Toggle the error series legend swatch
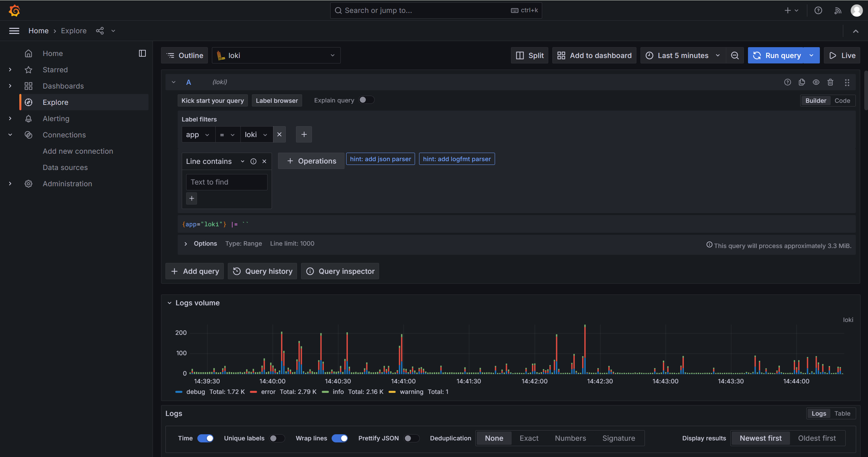 pyautogui.click(x=253, y=392)
